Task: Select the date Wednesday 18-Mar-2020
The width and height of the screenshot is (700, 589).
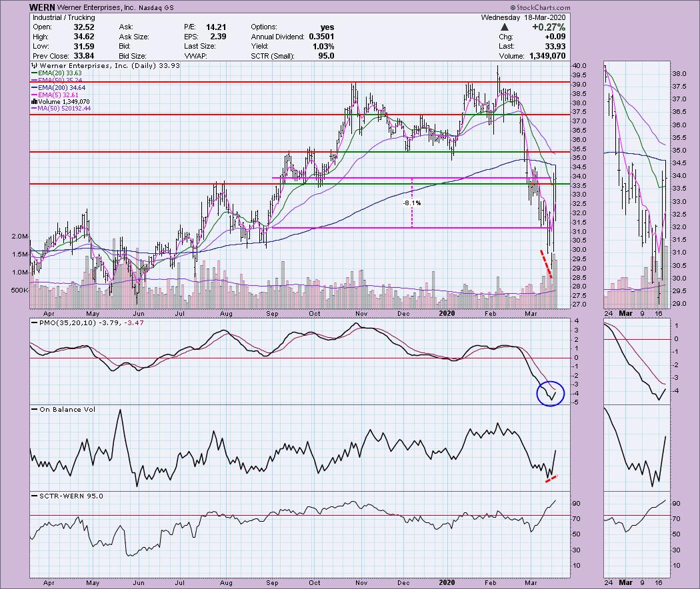Action: click(x=523, y=17)
